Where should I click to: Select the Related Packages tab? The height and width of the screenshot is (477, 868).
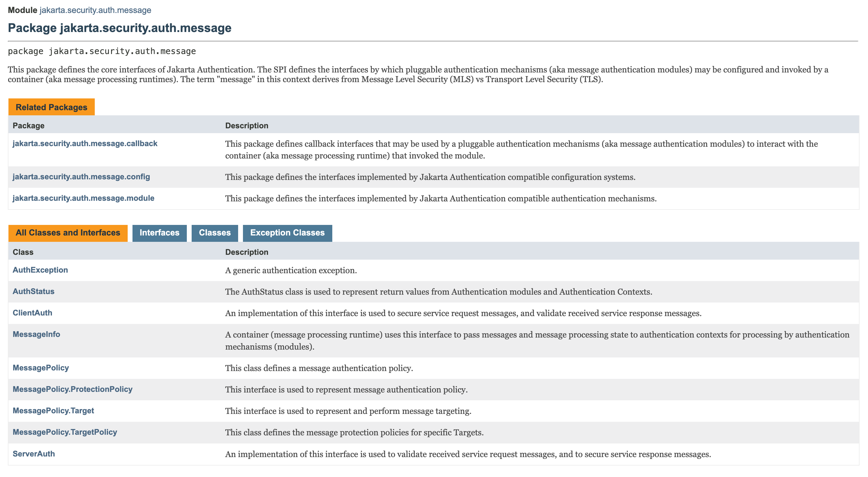click(x=51, y=107)
